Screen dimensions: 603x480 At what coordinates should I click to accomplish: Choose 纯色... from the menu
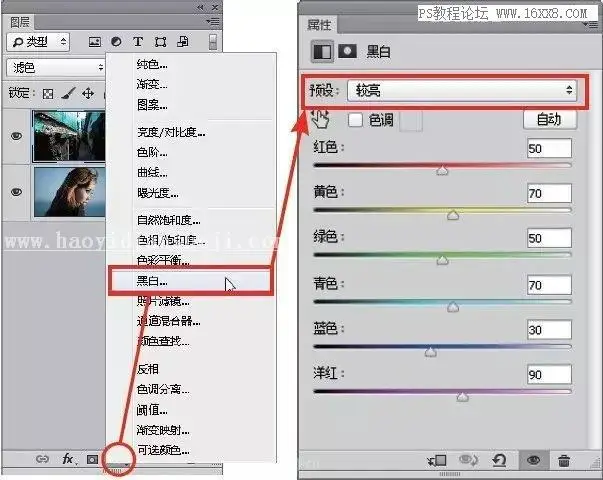pos(152,64)
